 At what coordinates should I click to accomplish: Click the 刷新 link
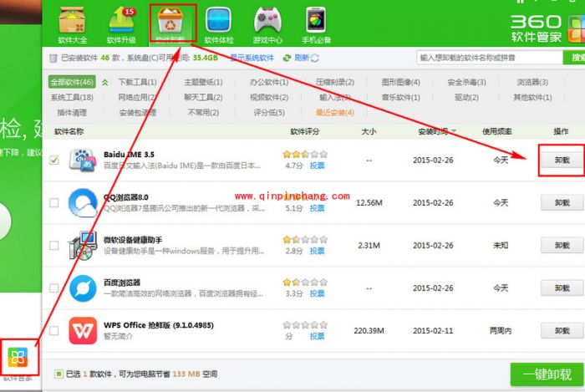pos(302,58)
